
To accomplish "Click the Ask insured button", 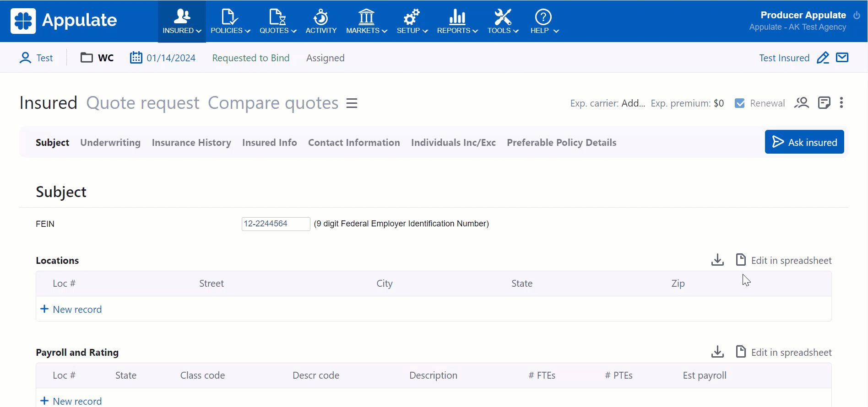I will [804, 142].
